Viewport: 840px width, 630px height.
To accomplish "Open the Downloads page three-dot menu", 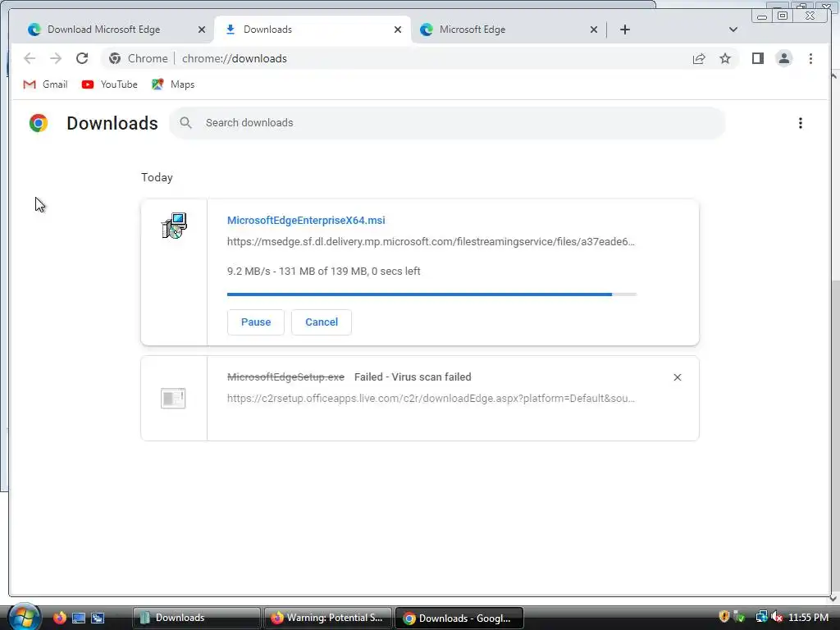I will 801,123.
